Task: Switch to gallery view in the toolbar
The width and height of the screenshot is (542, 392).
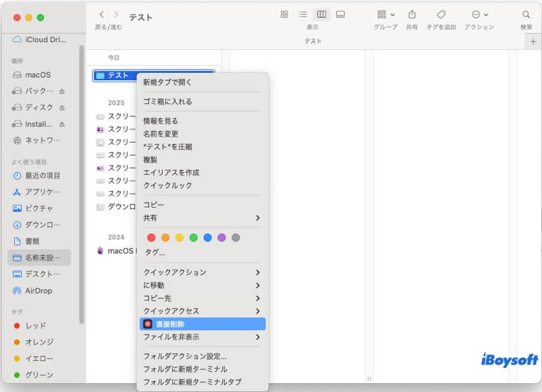Action: [340, 13]
